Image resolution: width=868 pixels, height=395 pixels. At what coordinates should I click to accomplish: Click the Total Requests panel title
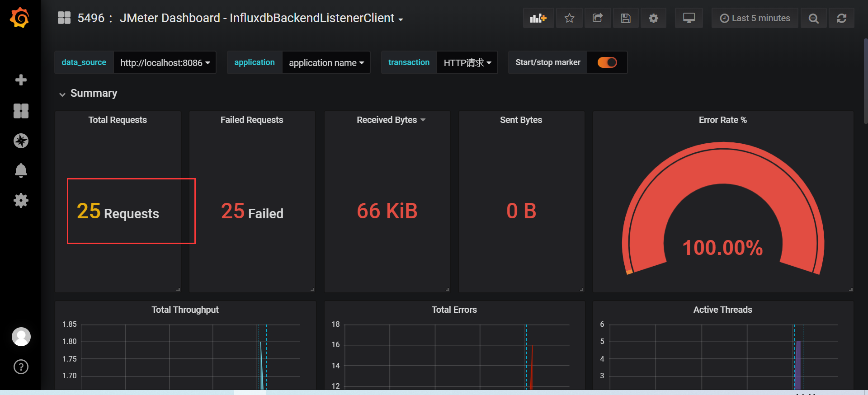coord(118,120)
